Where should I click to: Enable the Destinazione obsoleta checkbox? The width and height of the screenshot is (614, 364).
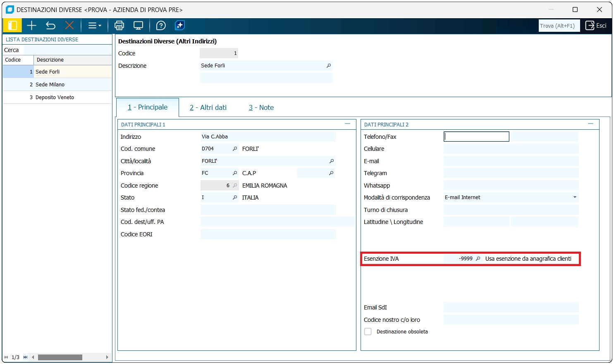368,332
